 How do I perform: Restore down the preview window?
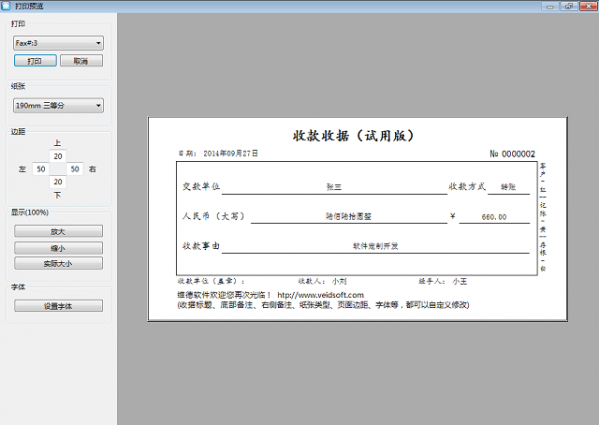569,6
